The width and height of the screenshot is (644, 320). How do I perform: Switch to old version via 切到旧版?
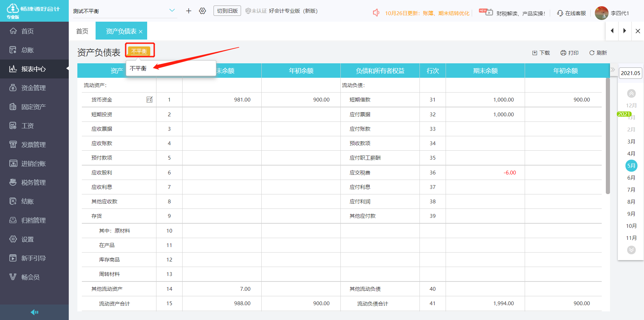(227, 11)
